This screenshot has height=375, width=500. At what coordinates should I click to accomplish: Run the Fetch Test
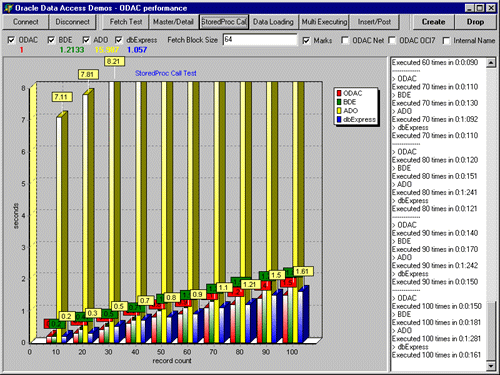[126, 22]
